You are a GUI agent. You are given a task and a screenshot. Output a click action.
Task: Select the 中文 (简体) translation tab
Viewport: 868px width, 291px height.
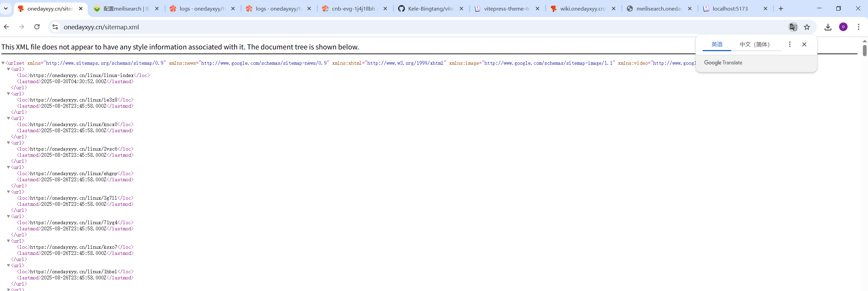[x=754, y=44]
